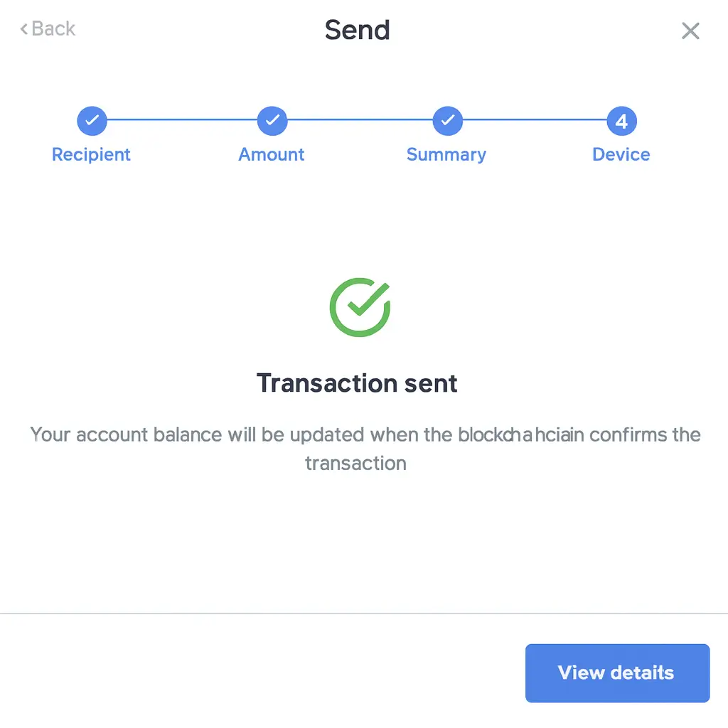728x728 pixels.
Task: Open transaction info with View details button
Action: tap(617, 673)
